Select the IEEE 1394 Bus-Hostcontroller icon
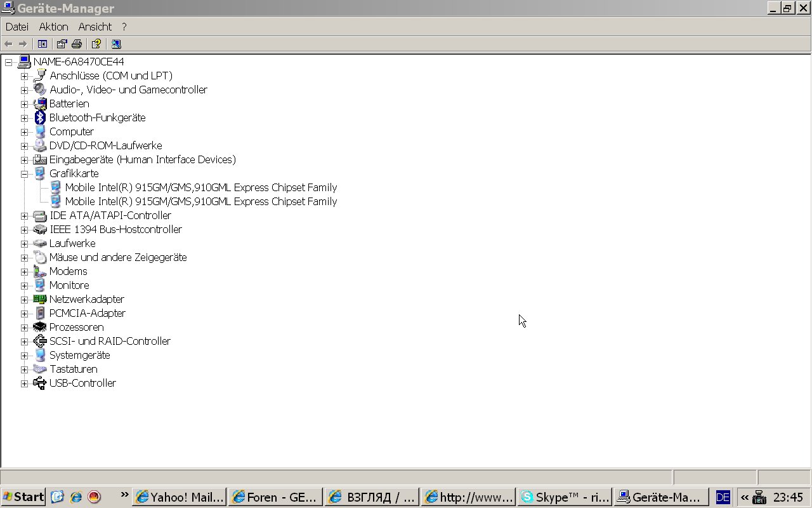This screenshot has width=812, height=508. click(40, 229)
